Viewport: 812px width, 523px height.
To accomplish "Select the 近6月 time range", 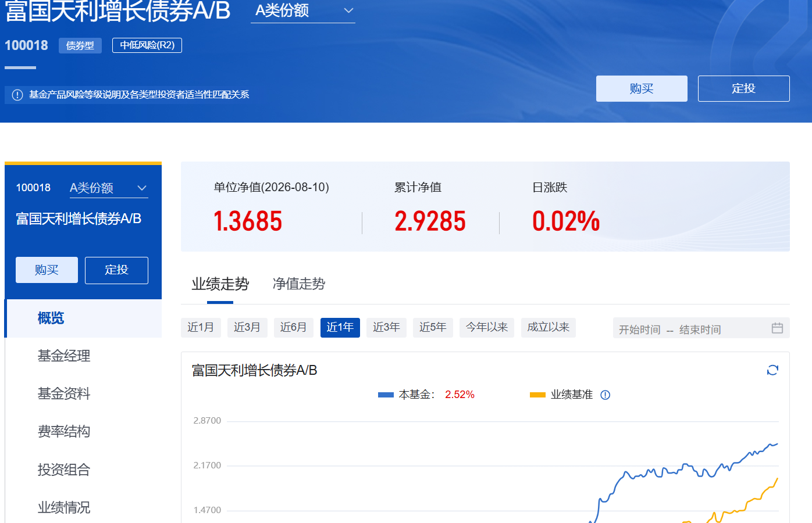I will coord(294,328).
